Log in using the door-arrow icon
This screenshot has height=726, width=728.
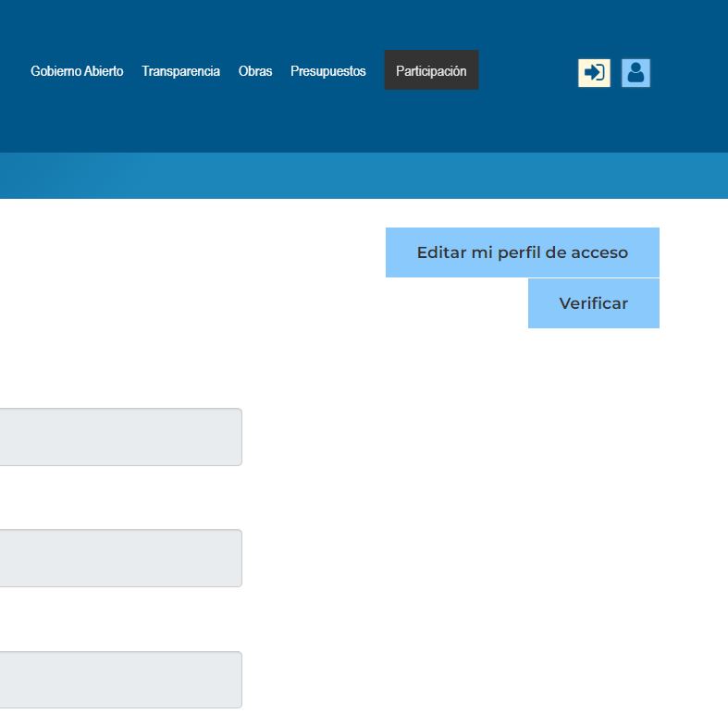pyautogui.click(x=594, y=72)
